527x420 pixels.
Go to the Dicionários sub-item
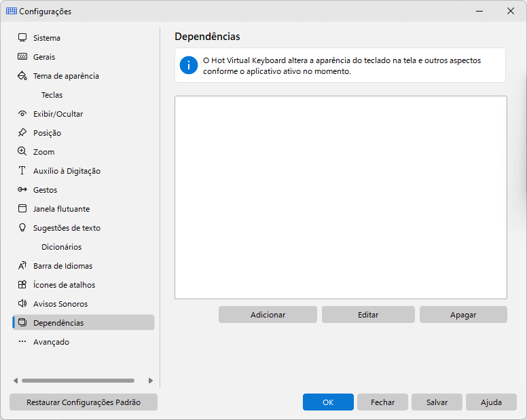click(62, 247)
